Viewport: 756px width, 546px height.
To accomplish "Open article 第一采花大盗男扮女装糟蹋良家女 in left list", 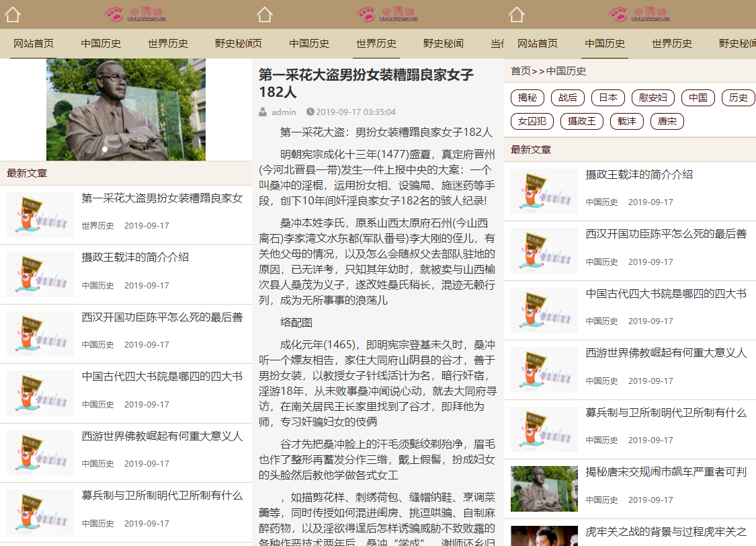I will pos(162,198).
